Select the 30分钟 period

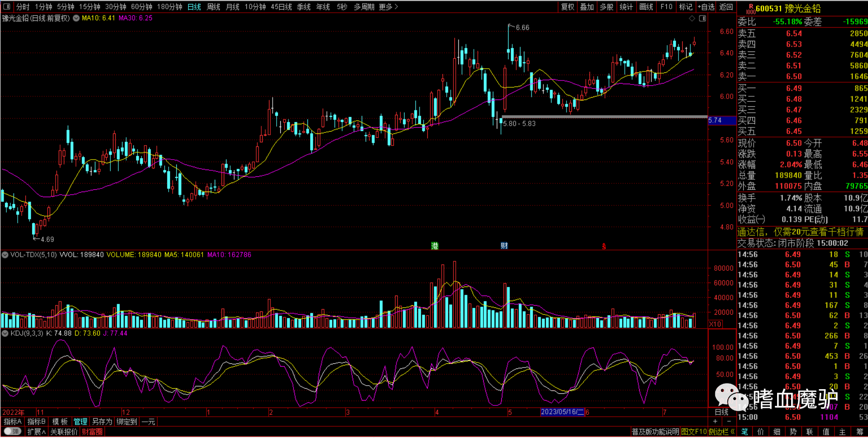click(x=116, y=7)
